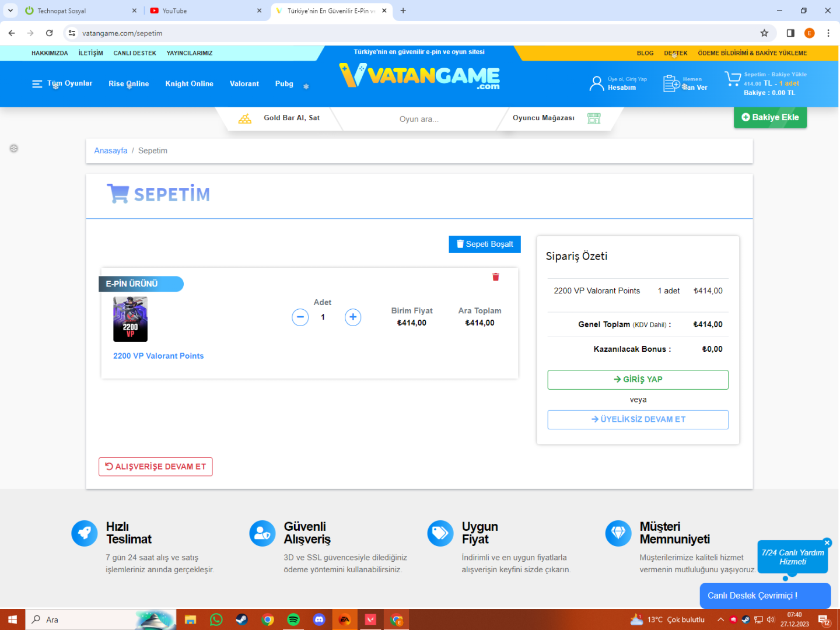Click the İlan Ver clipboard icon
840x630 pixels.
point(671,83)
